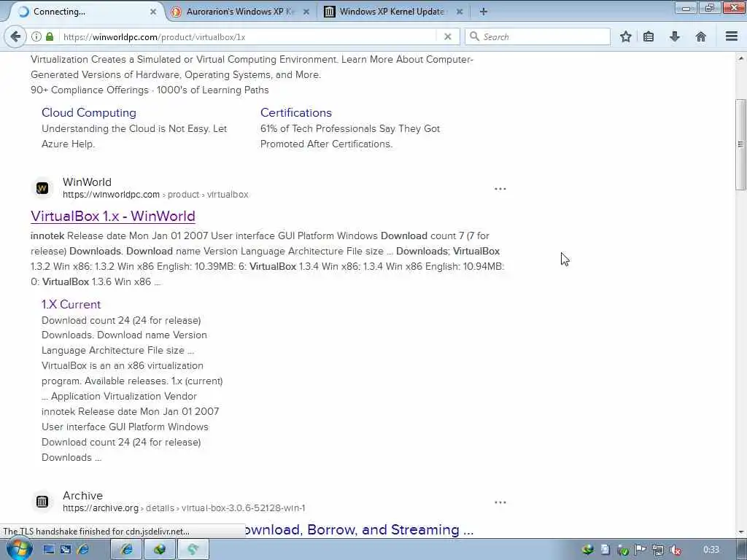The image size is (747, 560).
Task: Open Windows Start button
Action: pos(20,549)
